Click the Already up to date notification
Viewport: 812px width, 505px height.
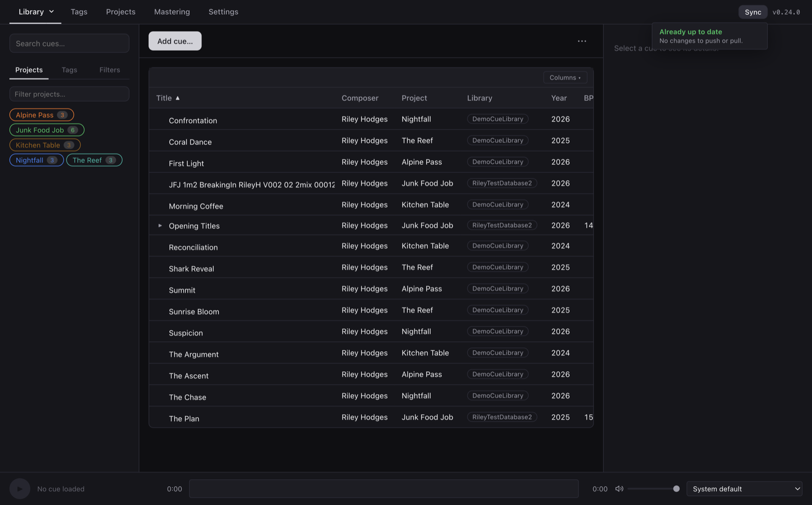point(709,36)
